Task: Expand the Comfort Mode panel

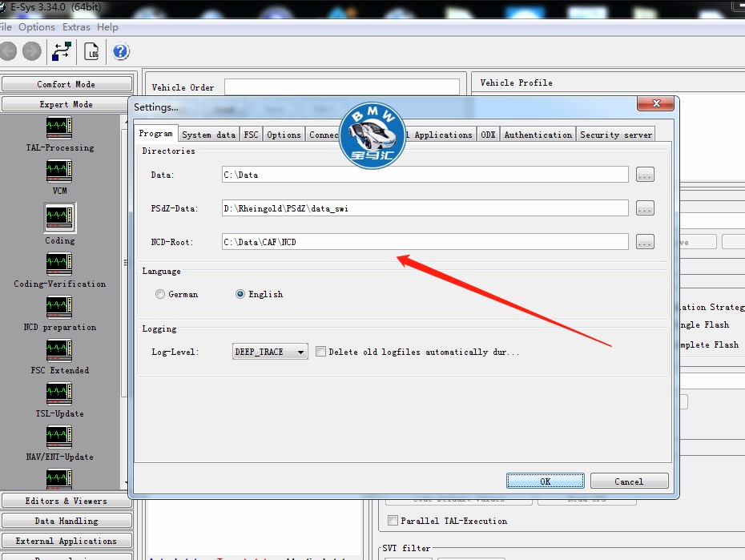Action: tap(66, 84)
